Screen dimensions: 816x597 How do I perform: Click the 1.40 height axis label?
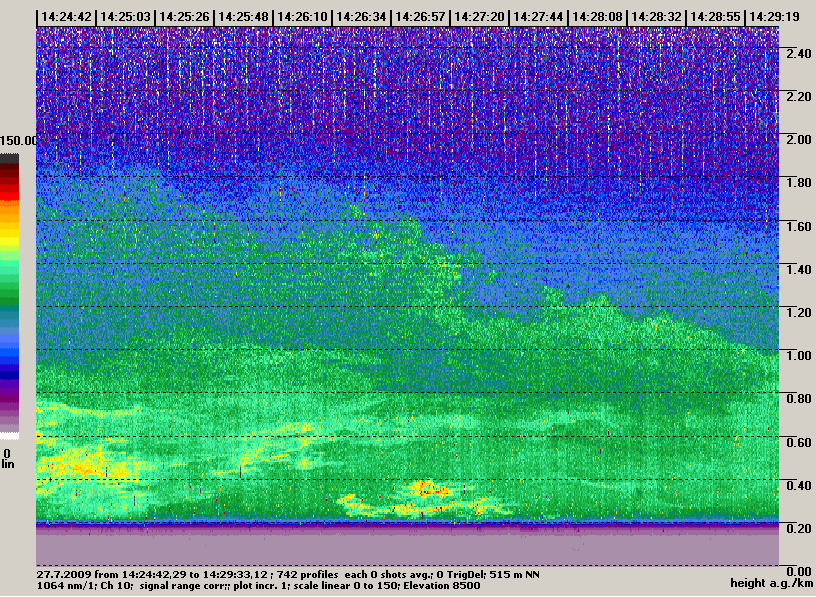(799, 270)
